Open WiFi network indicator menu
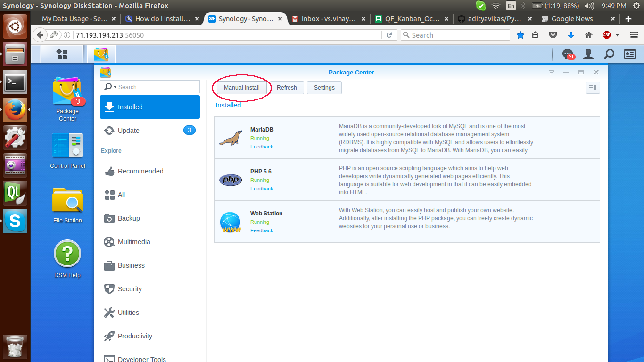This screenshot has height=362, width=644. (495, 6)
